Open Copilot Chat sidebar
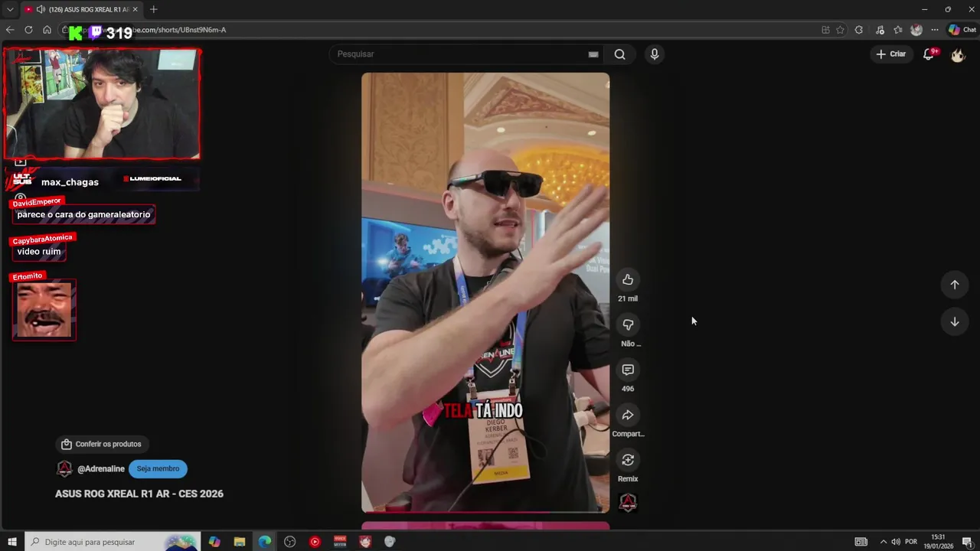The width and height of the screenshot is (980, 551). 962,30
